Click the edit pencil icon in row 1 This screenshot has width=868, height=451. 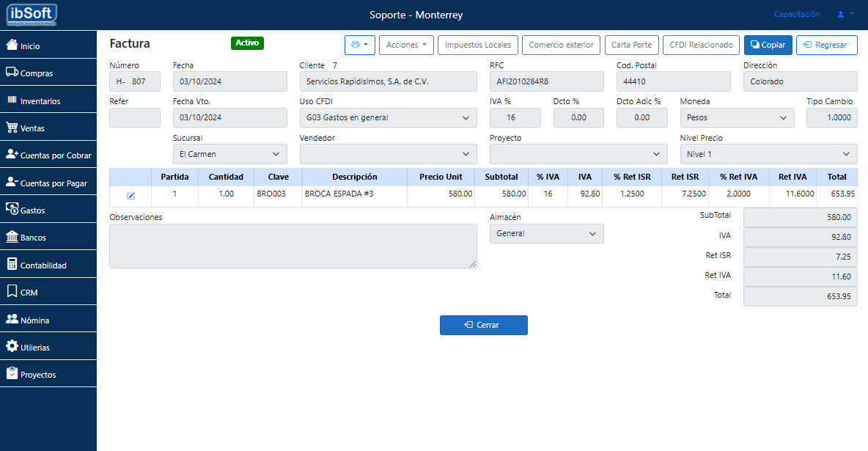click(x=130, y=196)
